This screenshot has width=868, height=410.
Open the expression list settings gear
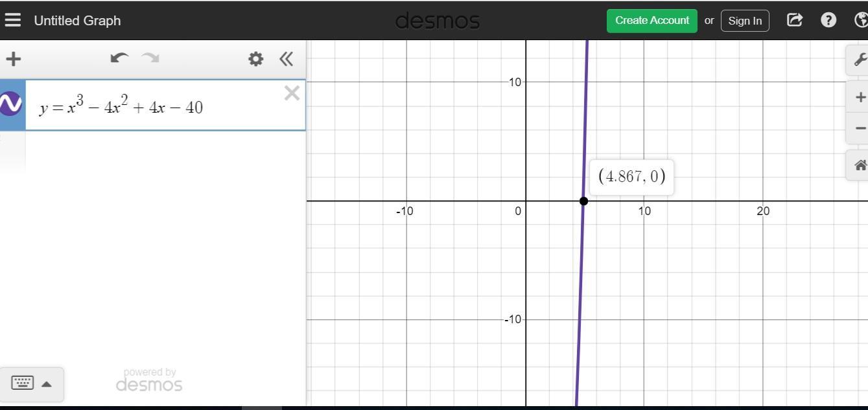coord(255,59)
